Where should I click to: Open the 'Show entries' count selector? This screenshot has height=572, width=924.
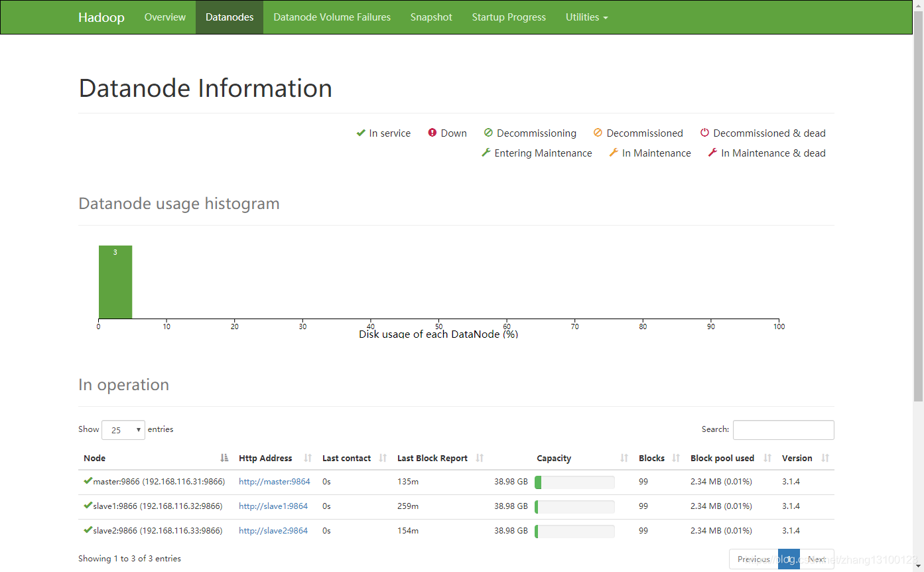[x=123, y=430]
